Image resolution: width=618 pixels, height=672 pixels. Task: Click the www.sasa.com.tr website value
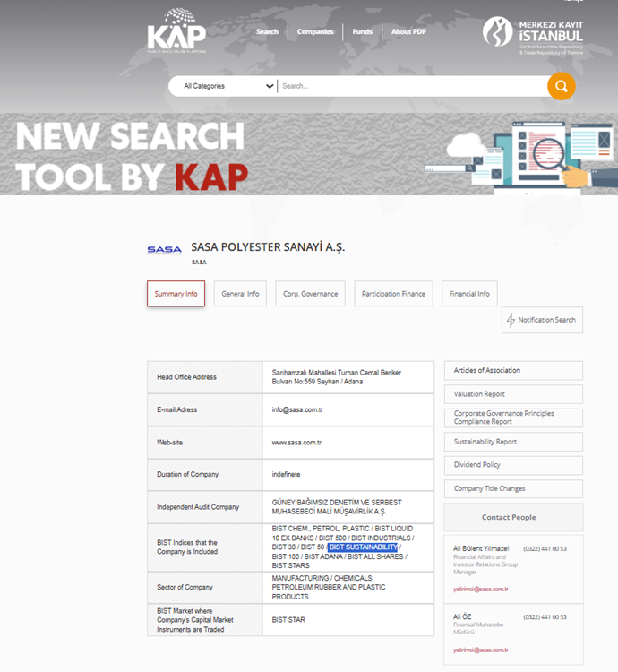[296, 443]
